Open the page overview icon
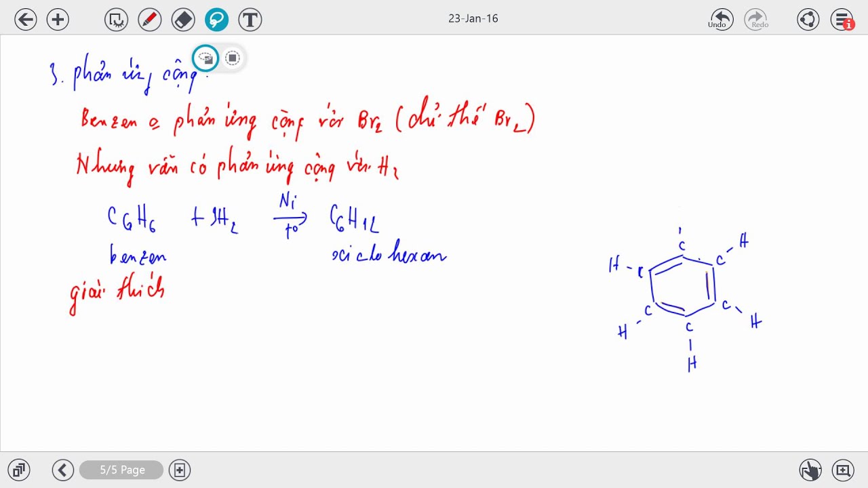 [19, 470]
